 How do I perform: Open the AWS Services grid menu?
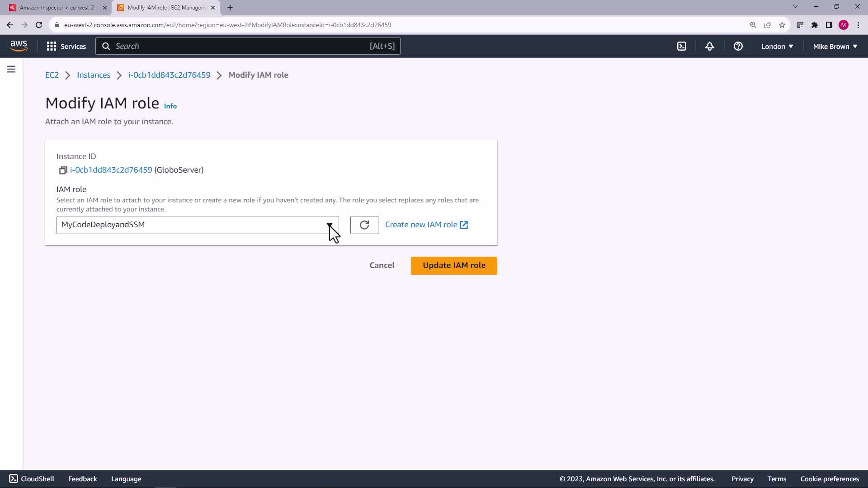(66, 46)
